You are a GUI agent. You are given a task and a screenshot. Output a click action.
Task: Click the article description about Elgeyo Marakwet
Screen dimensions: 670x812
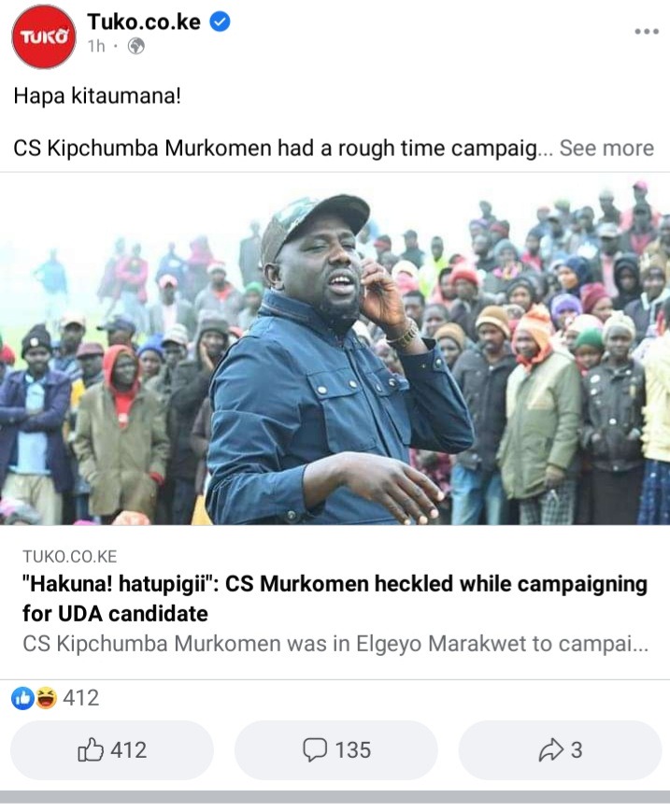pyautogui.click(x=335, y=644)
